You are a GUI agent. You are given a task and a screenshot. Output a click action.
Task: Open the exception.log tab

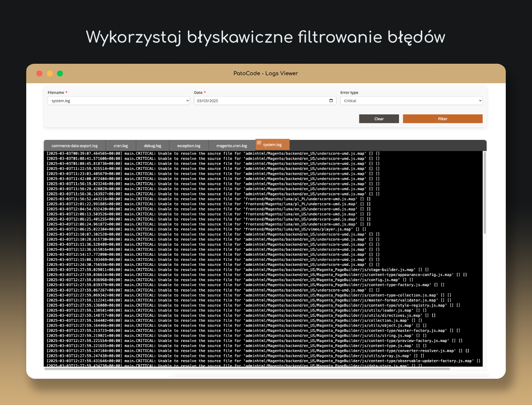coord(188,145)
